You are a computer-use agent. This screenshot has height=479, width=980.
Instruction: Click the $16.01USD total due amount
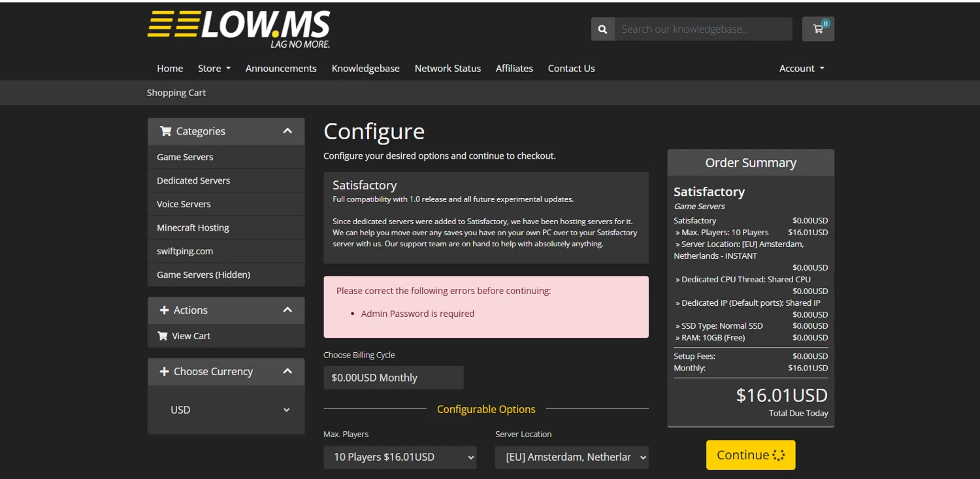[782, 395]
